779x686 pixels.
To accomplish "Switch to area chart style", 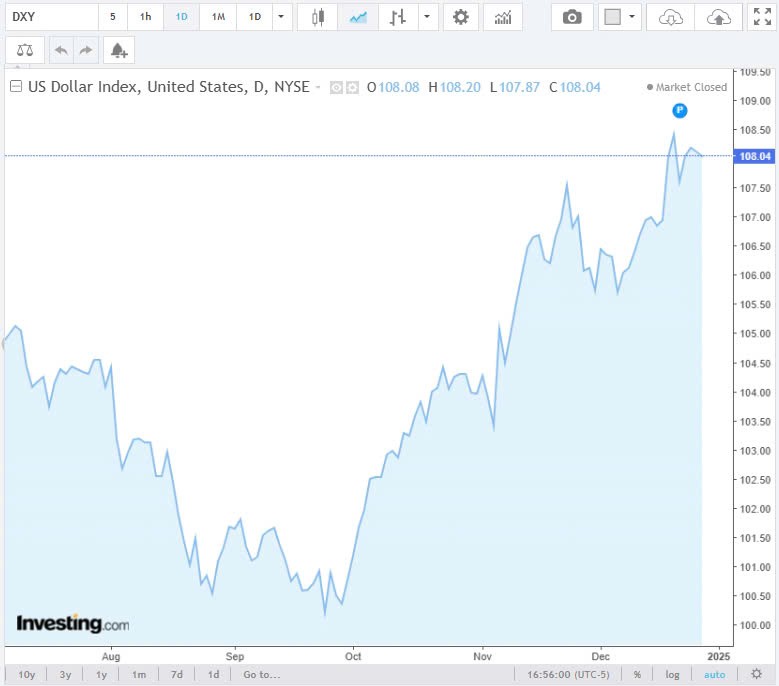I will tap(358, 17).
